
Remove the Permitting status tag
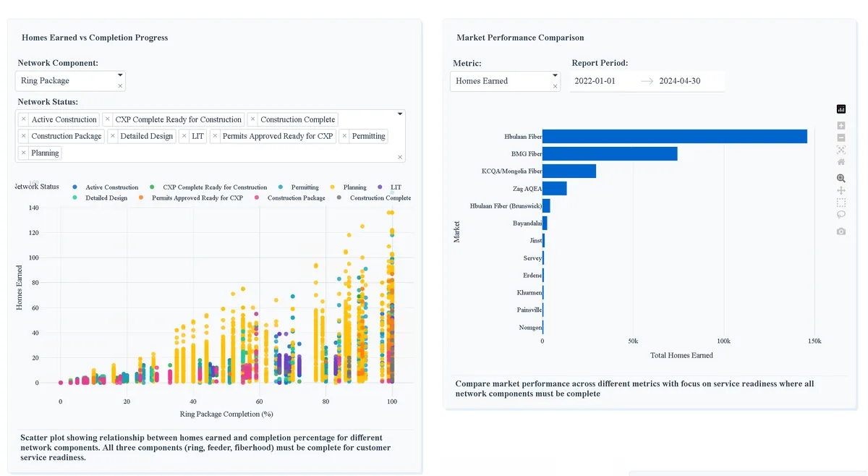point(344,136)
